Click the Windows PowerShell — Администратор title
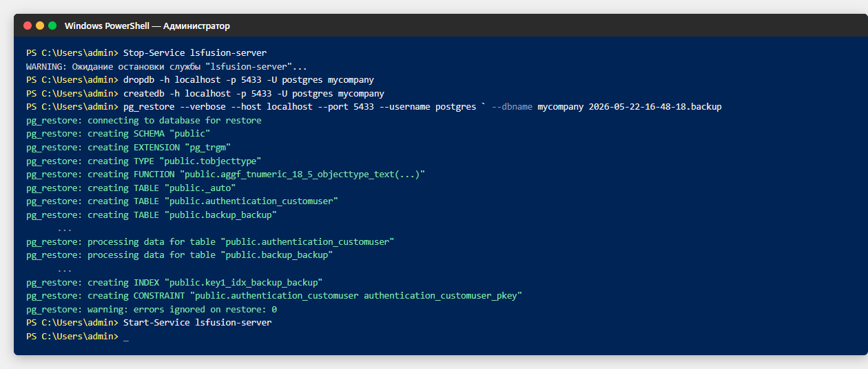Viewport: 868px width, 369px height. click(147, 26)
